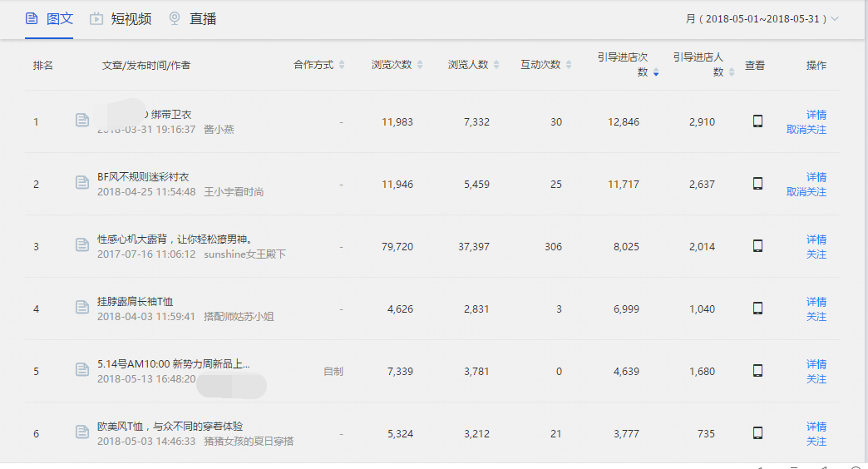Select article title BF风不规则迷彩衬衣
This screenshot has width=868, height=469.
(143, 176)
